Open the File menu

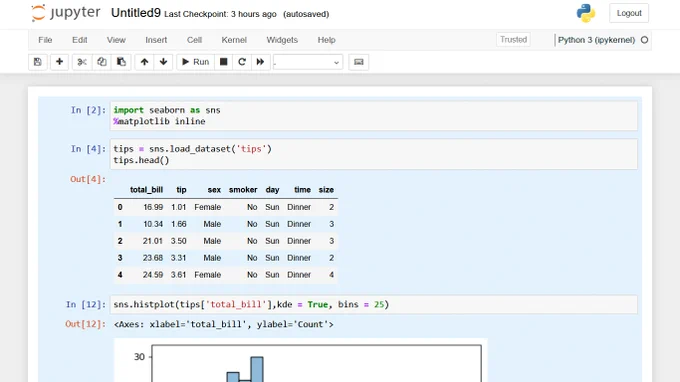[x=45, y=40]
